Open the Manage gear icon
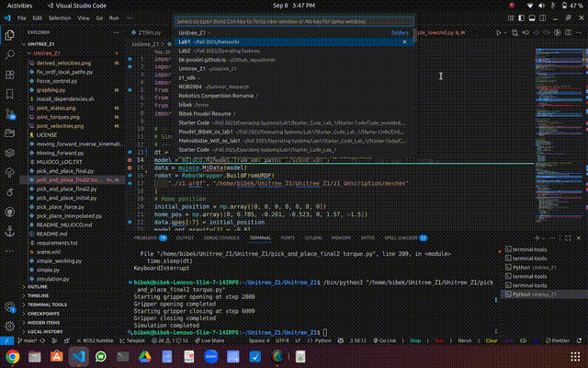The width and height of the screenshot is (588, 368). tap(10, 328)
